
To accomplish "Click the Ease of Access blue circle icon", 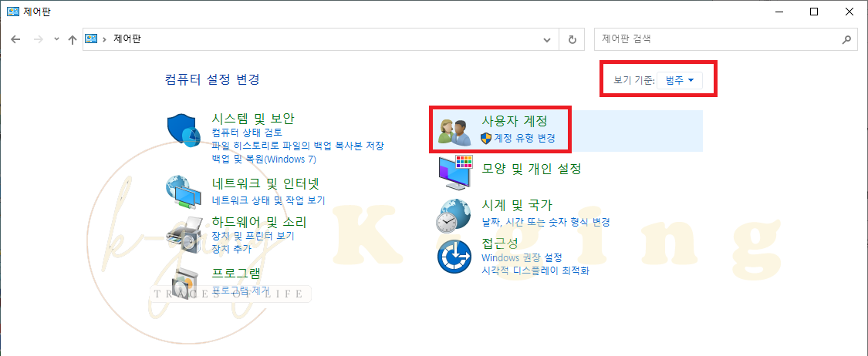I will [x=454, y=257].
